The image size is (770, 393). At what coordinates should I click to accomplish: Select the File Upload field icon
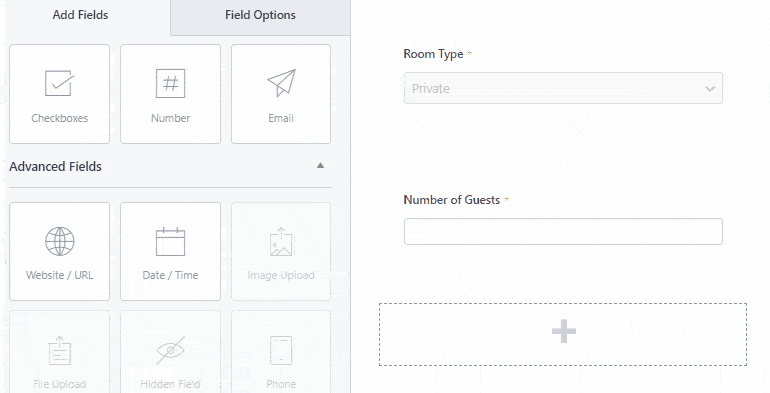60,350
